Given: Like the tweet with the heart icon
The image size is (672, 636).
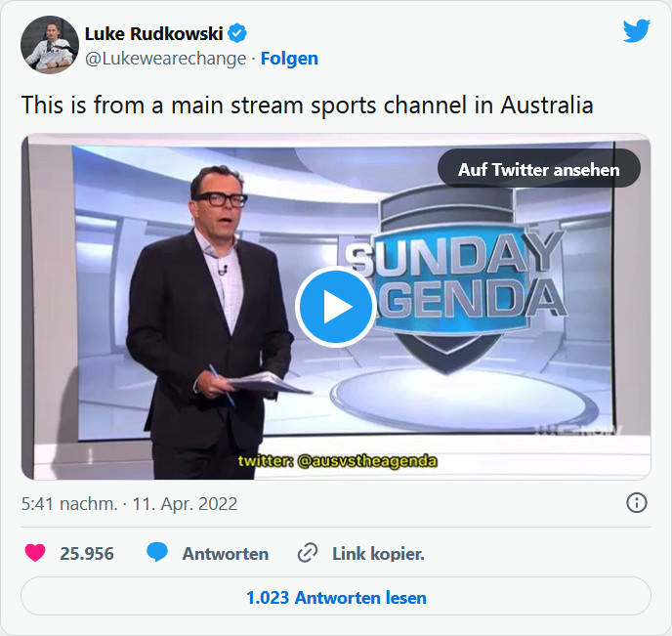Looking at the screenshot, I should (35, 553).
